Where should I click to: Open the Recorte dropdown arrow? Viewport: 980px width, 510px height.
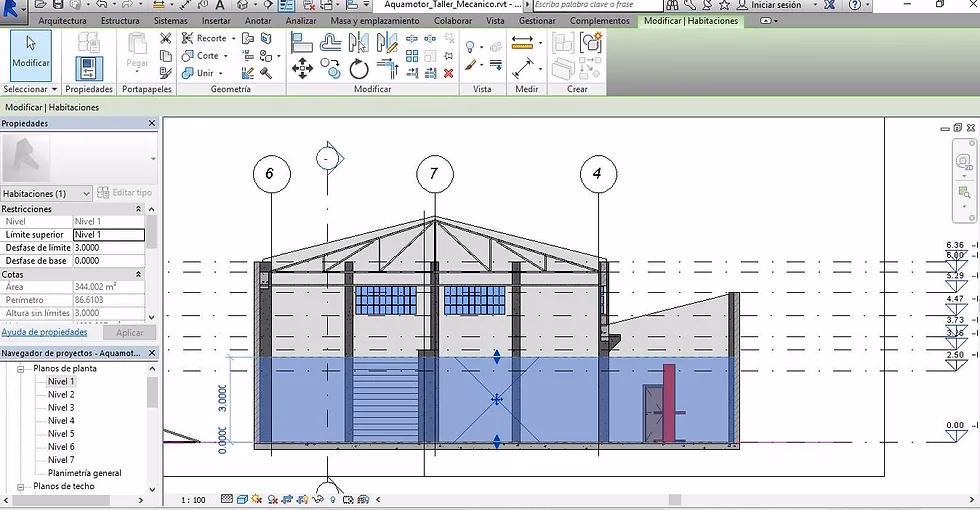(x=233, y=39)
